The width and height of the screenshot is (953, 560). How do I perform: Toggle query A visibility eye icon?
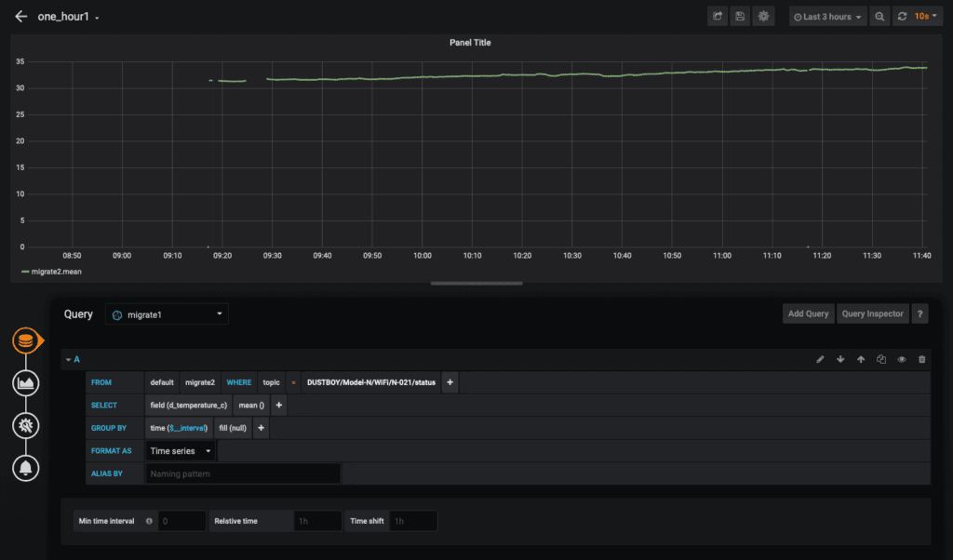tap(901, 360)
